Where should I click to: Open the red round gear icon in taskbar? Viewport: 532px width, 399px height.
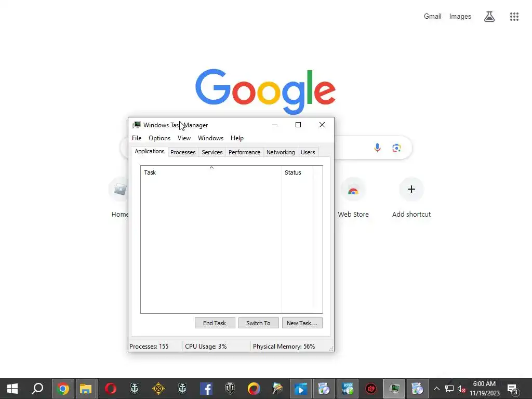click(371, 389)
